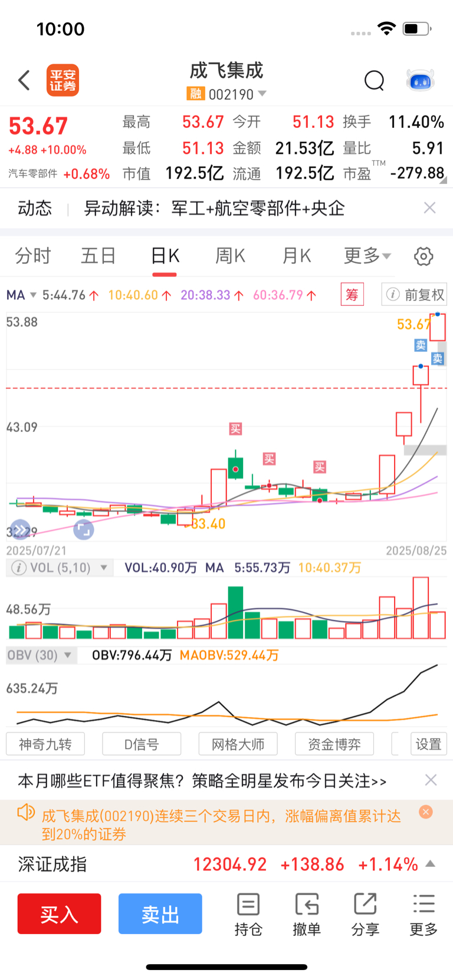This screenshot has height=980, width=453.
Task: Select the 日K tab
Action: pos(165,256)
